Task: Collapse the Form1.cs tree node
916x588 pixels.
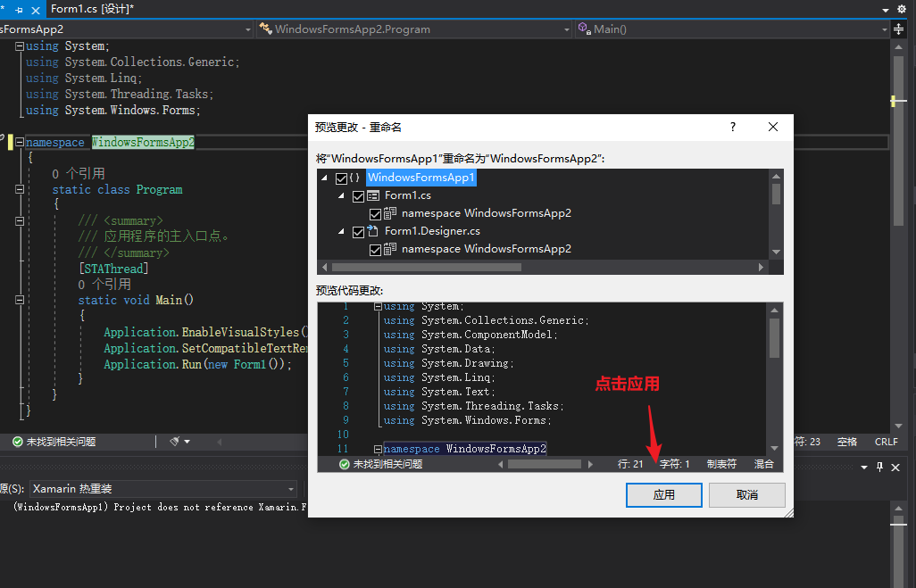Action: 342,195
